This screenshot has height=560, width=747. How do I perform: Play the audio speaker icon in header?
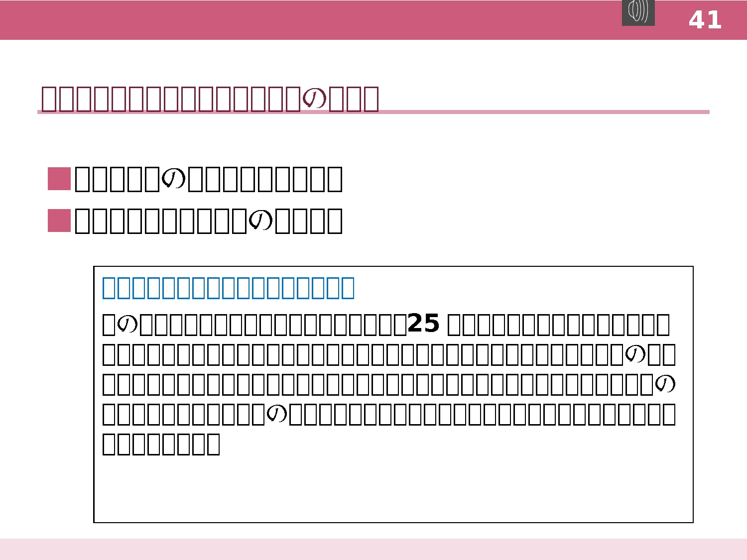tap(638, 12)
